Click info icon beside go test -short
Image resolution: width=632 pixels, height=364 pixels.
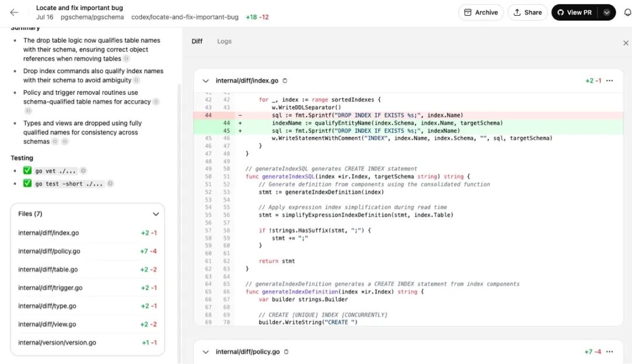(x=110, y=183)
